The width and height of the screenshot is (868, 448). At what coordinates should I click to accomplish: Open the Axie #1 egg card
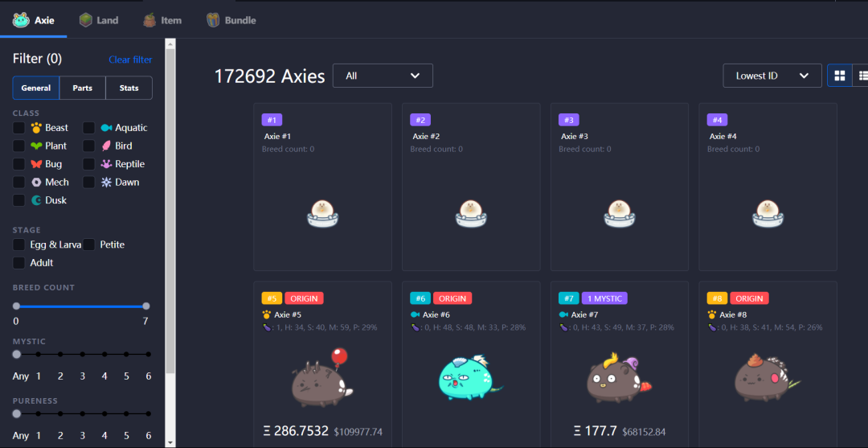coord(323,187)
